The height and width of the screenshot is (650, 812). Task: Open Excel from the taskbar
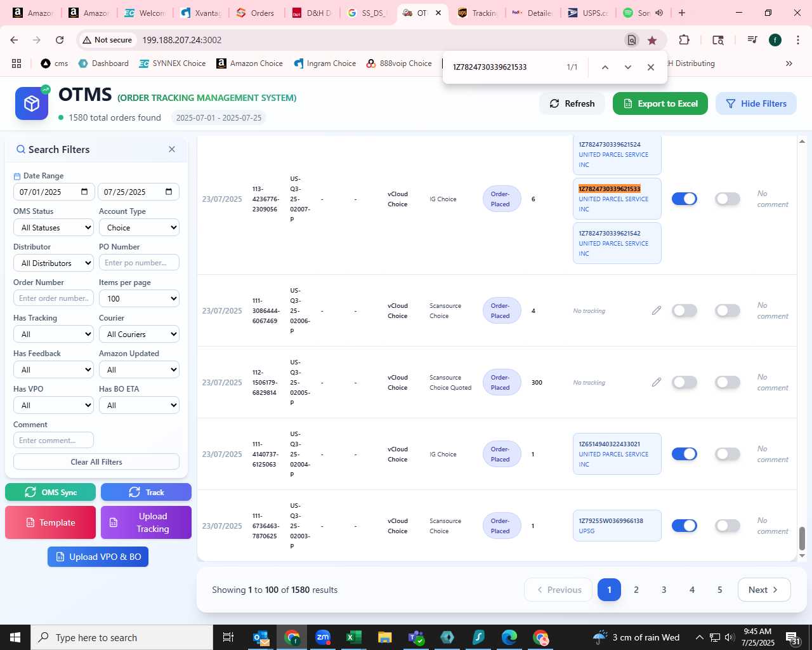click(x=354, y=637)
